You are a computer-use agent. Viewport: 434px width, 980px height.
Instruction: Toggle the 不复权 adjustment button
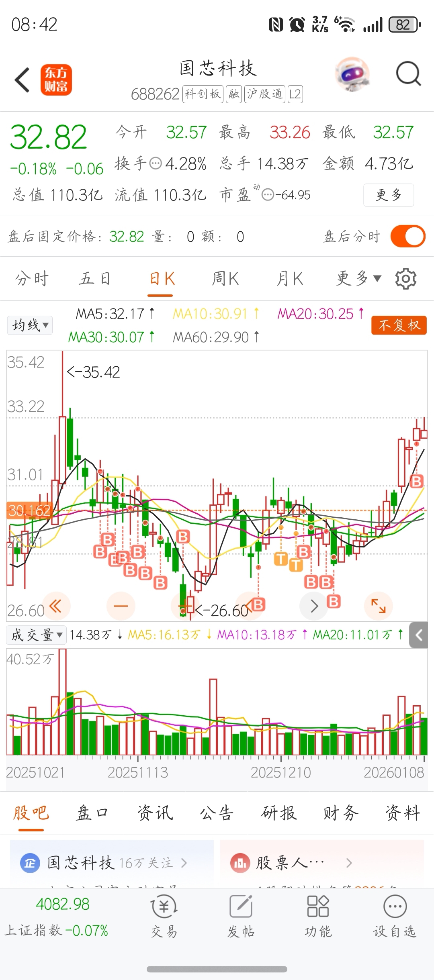399,325
